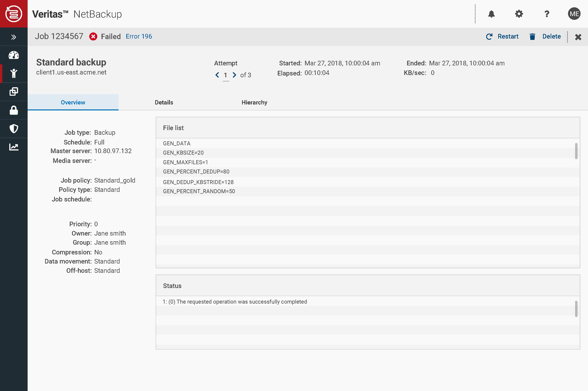Open the Error 196 link
588x391 pixels.
tap(139, 36)
